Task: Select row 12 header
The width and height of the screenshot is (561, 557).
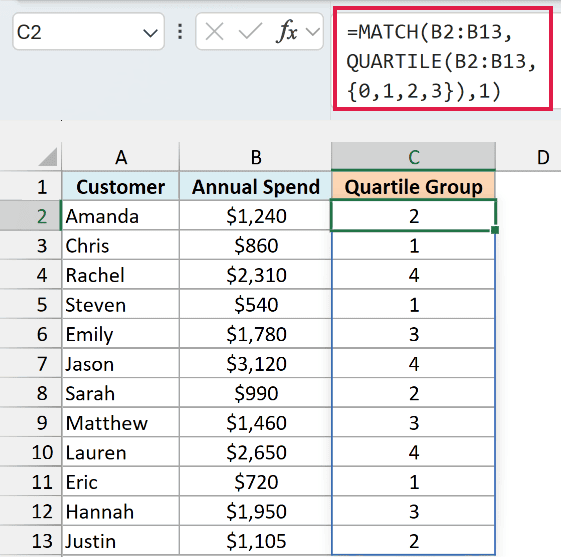Action: 31,511
